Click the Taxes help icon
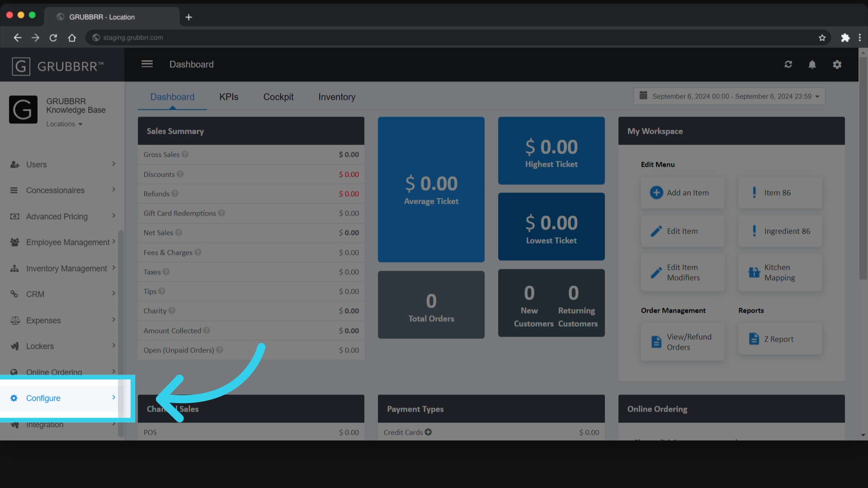This screenshot has height=488, width=868. coord(166,272)
